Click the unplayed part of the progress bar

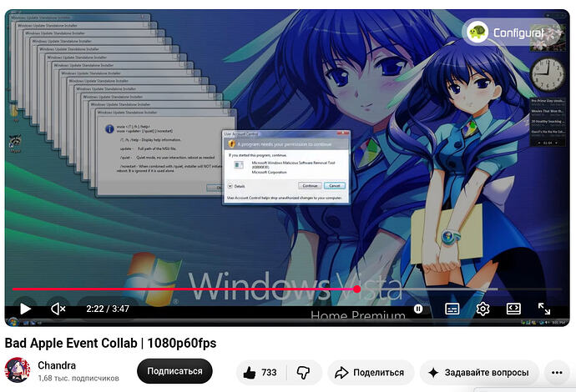click(x=461, y=289)
